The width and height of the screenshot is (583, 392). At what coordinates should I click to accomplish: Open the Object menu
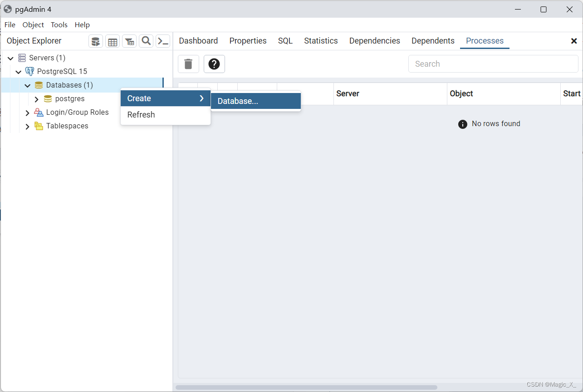click(x=33, y=24)
